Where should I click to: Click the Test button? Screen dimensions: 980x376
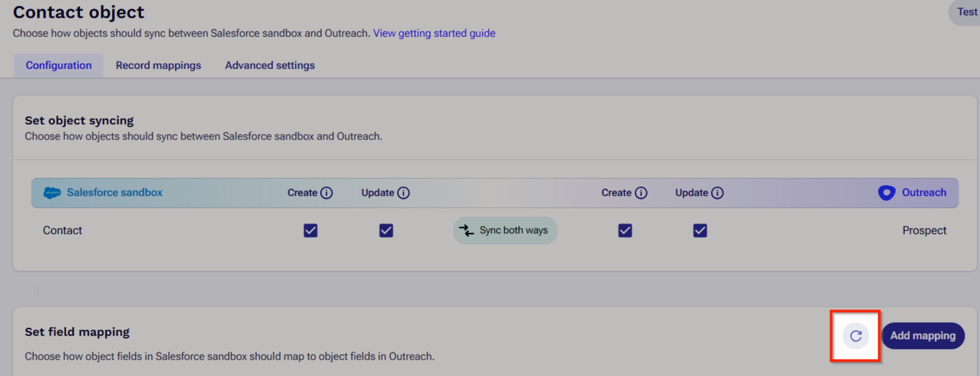click(x=966, y=12)
